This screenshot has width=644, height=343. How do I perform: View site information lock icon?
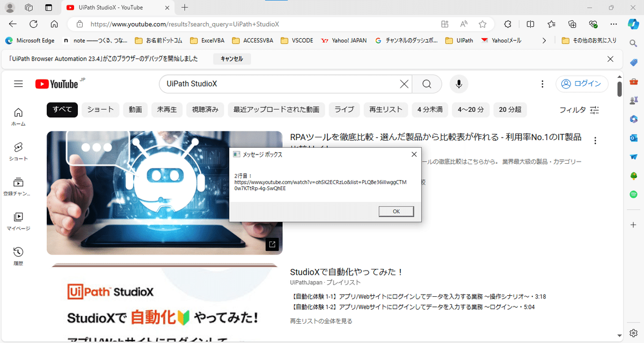click(x=79, y=24)
